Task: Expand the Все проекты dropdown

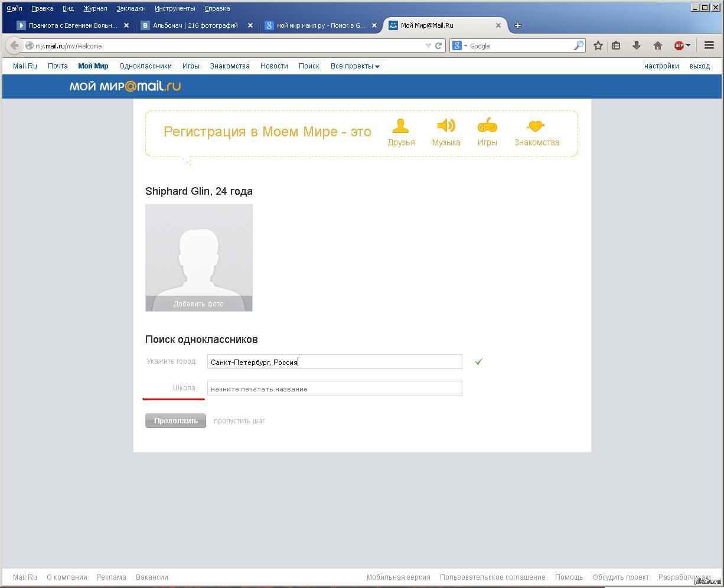Action: click(x=355, y=66)
